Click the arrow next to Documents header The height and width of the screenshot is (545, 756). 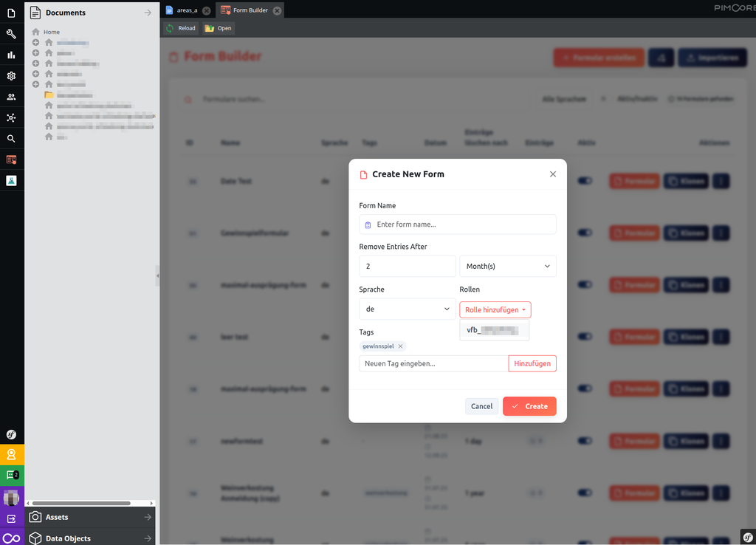pos(148,13)
